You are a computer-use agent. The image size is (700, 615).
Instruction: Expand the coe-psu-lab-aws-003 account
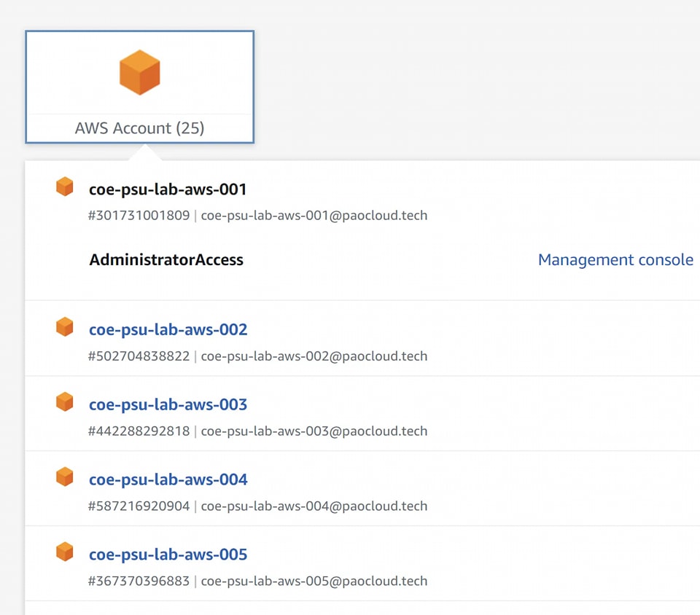point(168,404)
